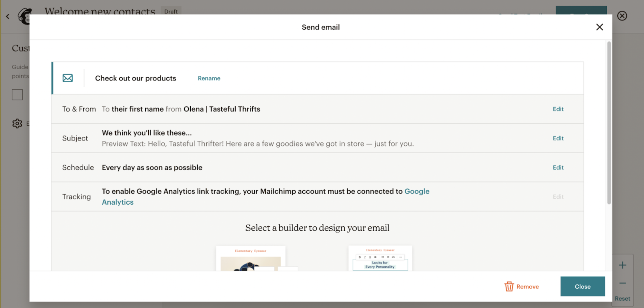Click the 'Select a builder to design your email' heading
Viewport: 644px width, 308px height.
317,228
